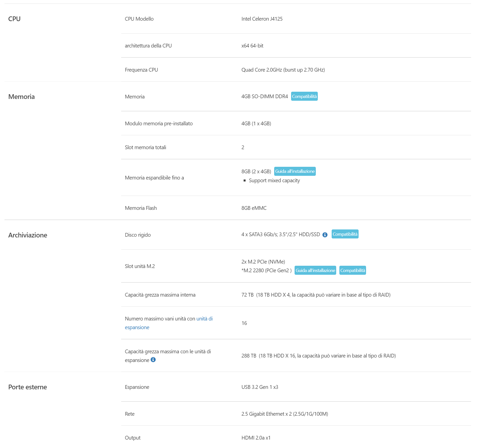Follow the 'unità di espansione' link
The width and height of the screenshot is (477, 448).
pos(204,319)
